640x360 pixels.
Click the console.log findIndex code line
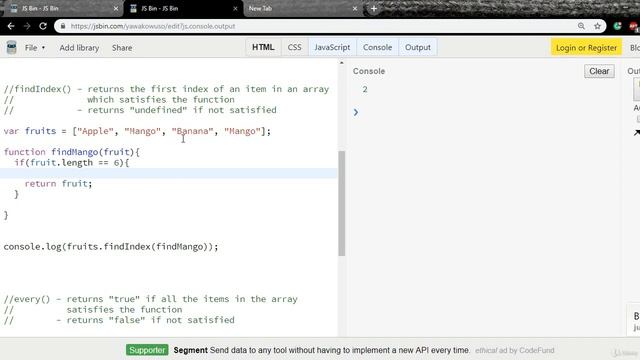click(111, 247)
